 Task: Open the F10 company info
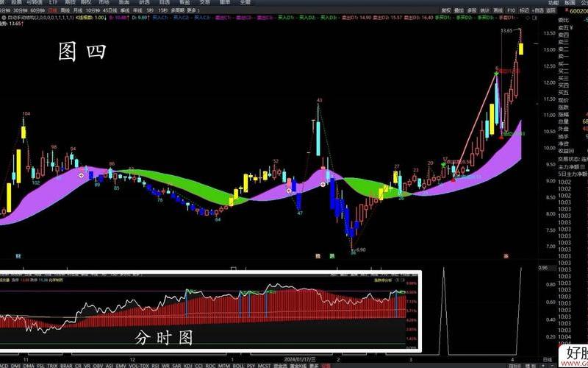pos(512,10)
